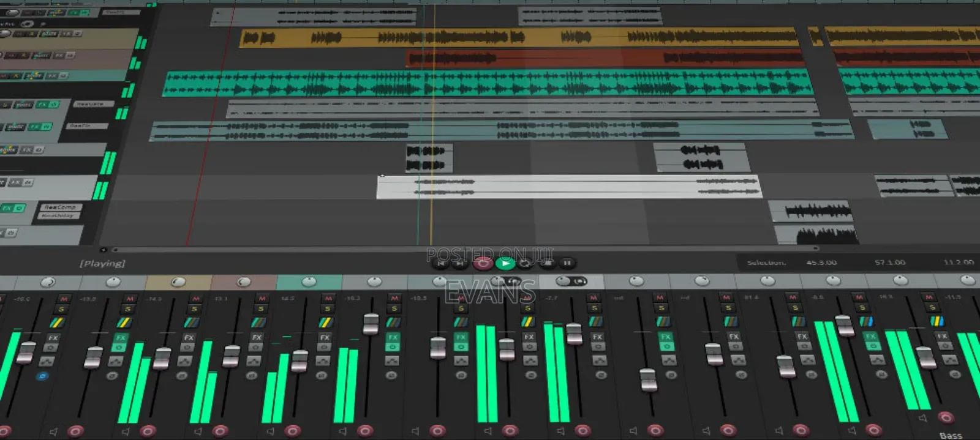Jump to project end in transport
The image size is (980, 440).
[x=460, y=263]
